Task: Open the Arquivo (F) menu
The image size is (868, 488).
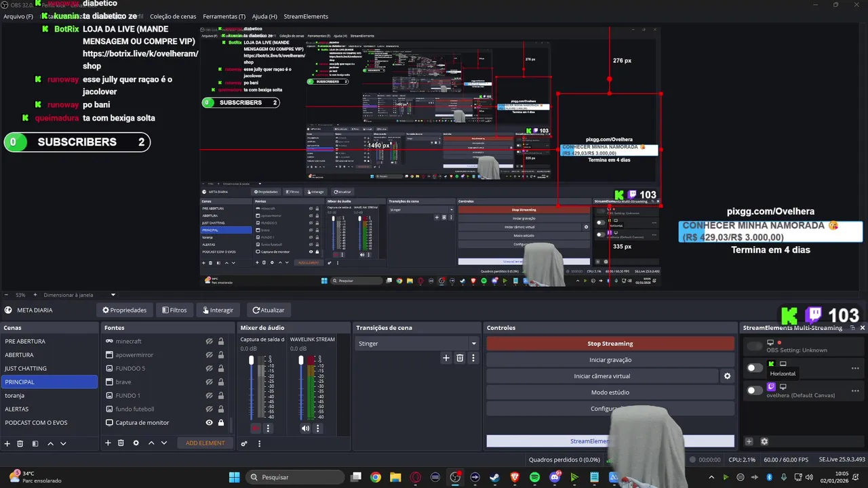Action: [18, 16]
